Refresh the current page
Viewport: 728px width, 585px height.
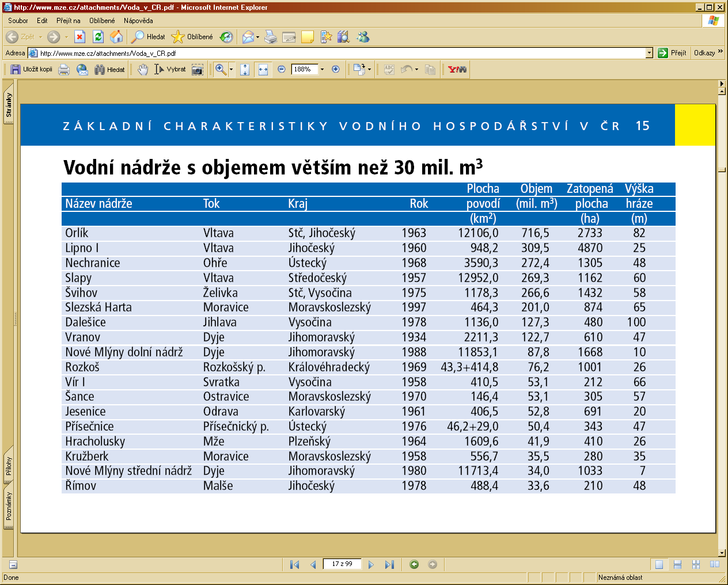point(98,37)
